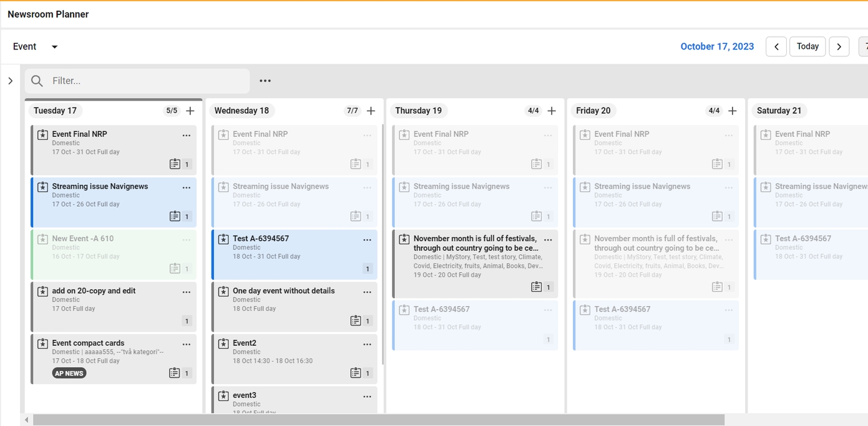Click the October 17, 2023 date link
The height and width of the screenshot is (426, 868).
click(x=717, y=47)
